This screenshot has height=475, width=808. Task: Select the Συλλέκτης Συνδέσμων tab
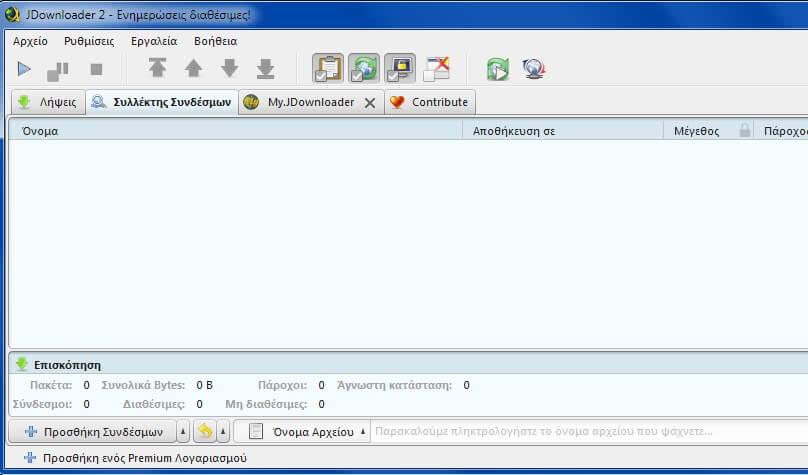[162, 102]
